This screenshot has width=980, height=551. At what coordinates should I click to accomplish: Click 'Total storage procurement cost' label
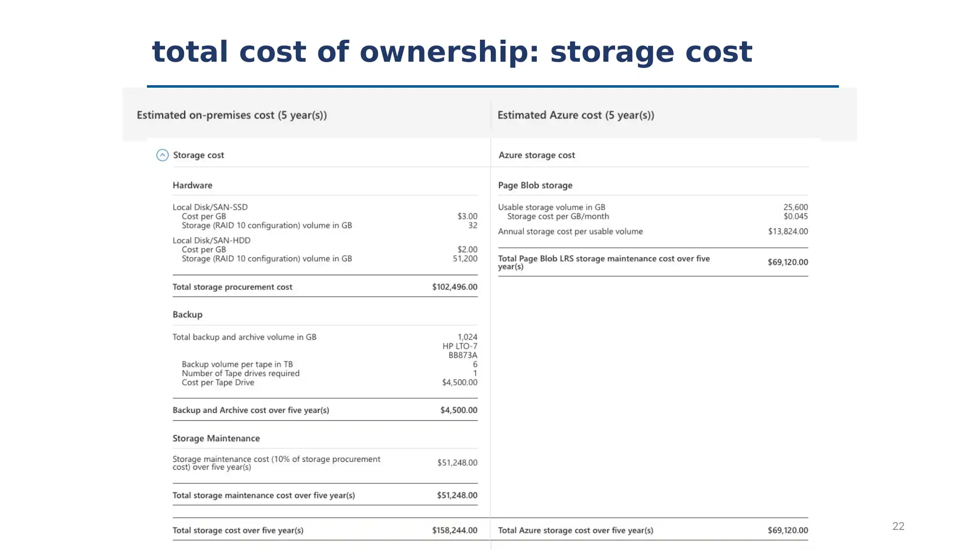coord(232,287)
